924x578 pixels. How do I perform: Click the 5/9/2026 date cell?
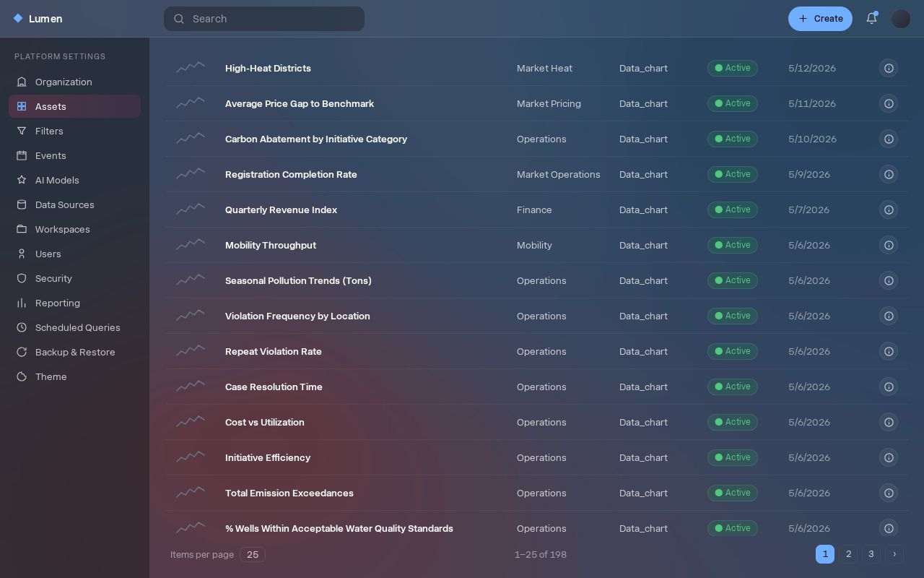pos(809,174)
